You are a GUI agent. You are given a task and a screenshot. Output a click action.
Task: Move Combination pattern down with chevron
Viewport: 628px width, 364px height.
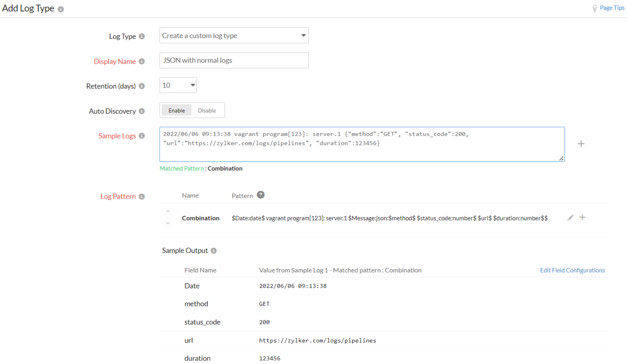click(168, 223)
